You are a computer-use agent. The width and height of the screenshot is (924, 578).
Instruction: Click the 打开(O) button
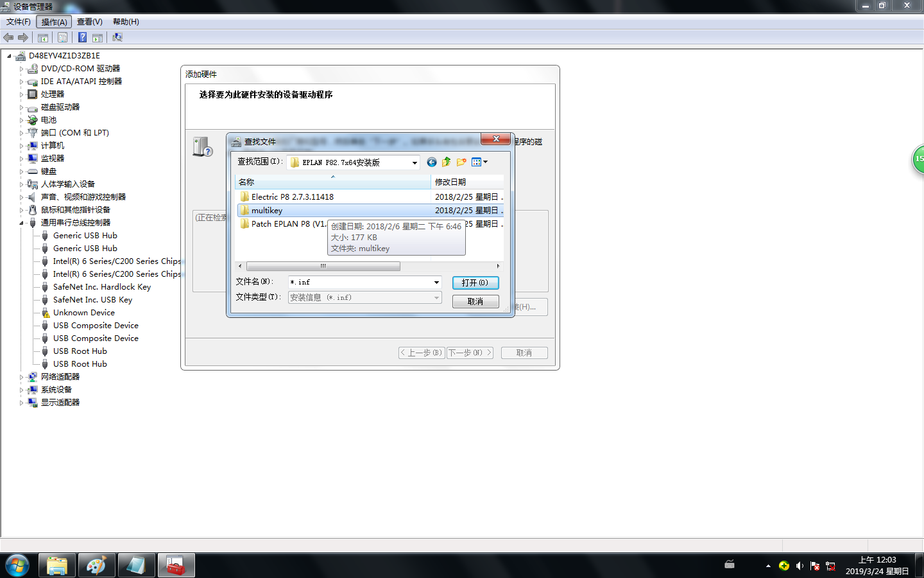[475, 283]
